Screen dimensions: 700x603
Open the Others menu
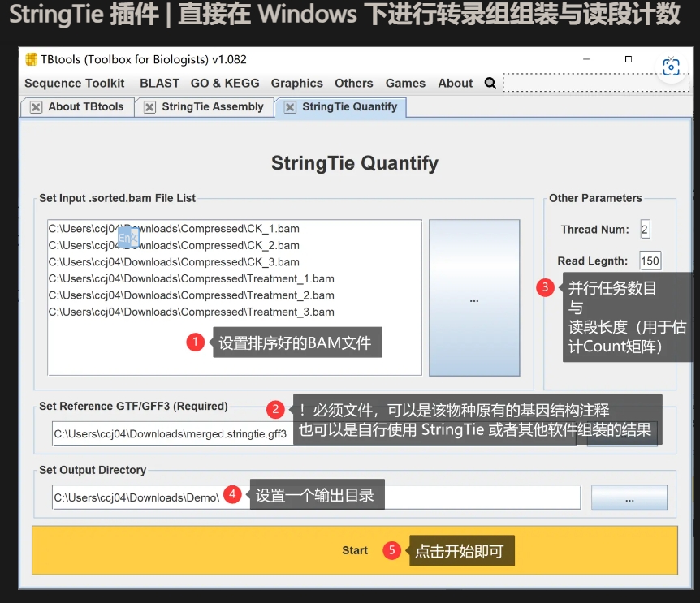pos(354,83)
